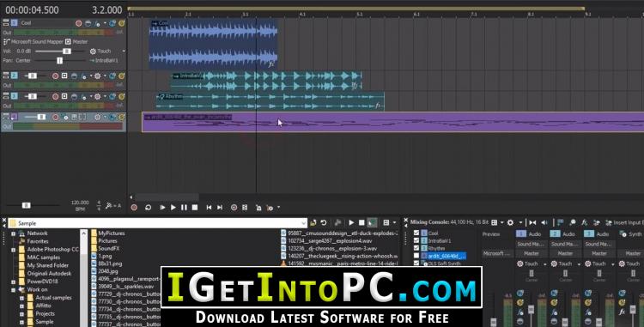The width and height of the screenshot is (644, 327).
Task: Collapse the Work on folder node
Action: (x=13, y=289)
